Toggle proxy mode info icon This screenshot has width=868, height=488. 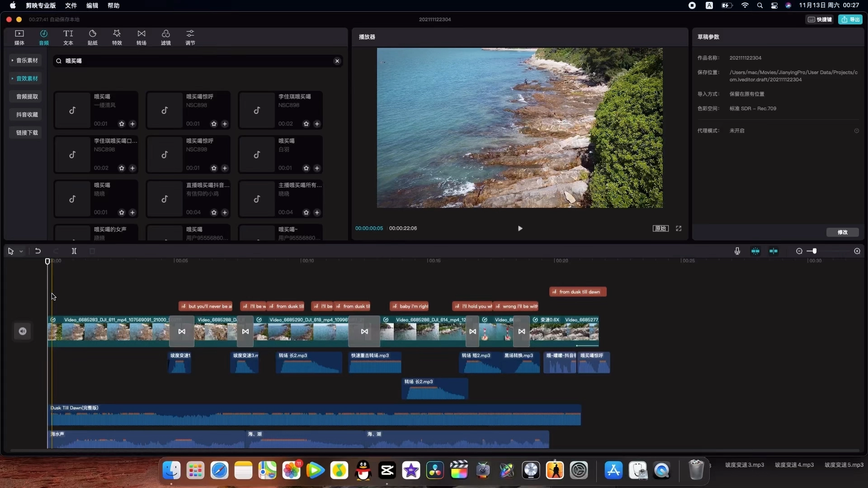pos(856,131)
